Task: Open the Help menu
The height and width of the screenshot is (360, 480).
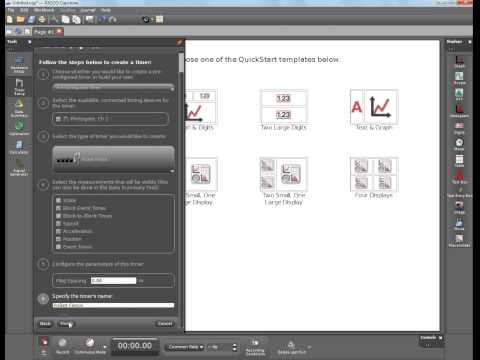Action: pyautogui.click(x=106, y=10)
